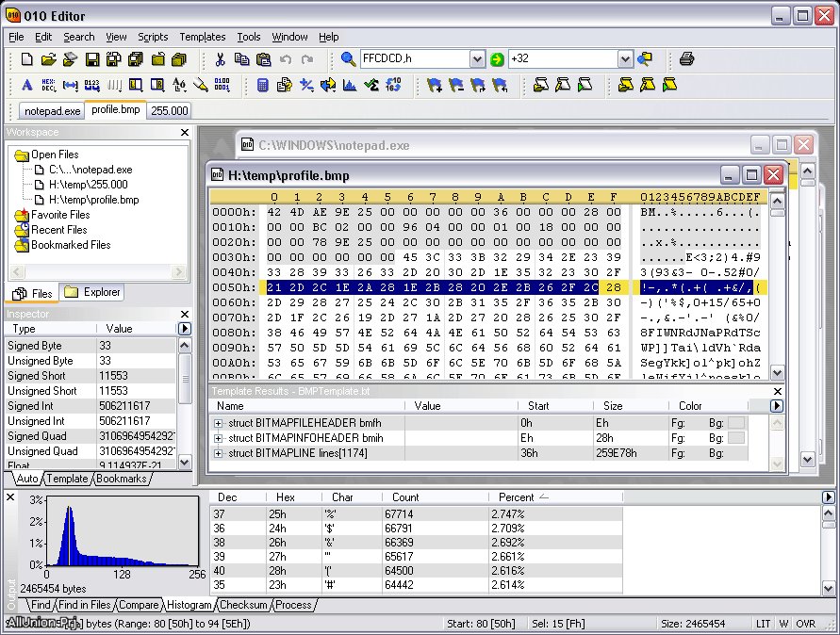840x635 pixels.
Task: Open the Template Results column options arrow
Action: [x=777, y=406]
